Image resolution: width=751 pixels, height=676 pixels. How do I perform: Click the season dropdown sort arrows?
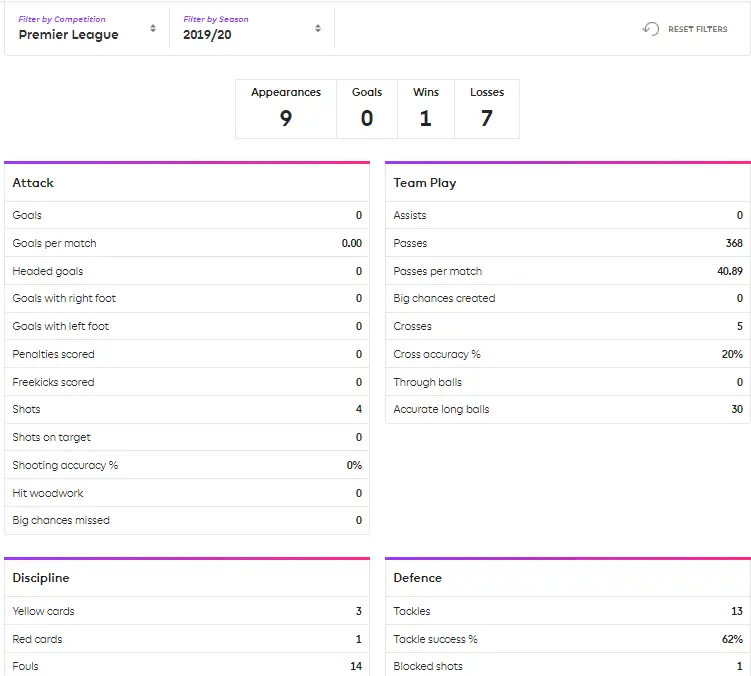[318, 29]
